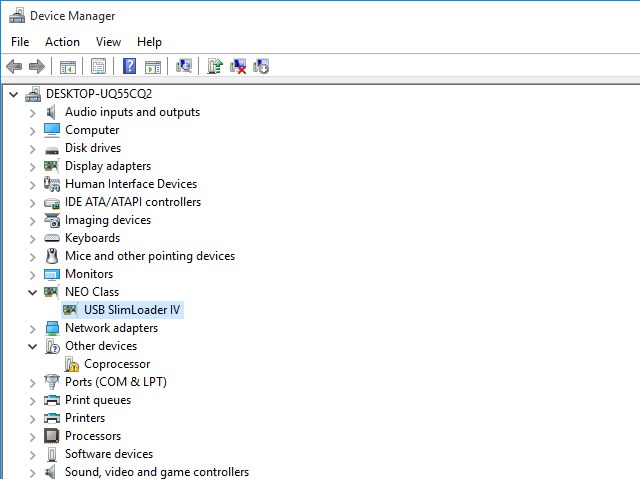The width and height of the screenshot is (640, 479).
Task: Open the Action menu
Action: (62, 42)
